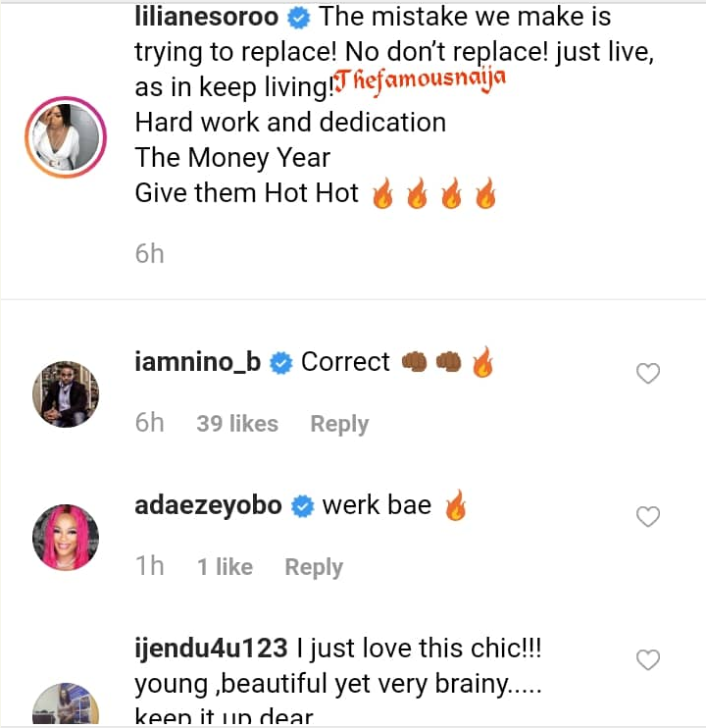The width and height of the screenshot is (706, 728).
Task: Open the adaezeyobo username link
Action: pos(209,505)
